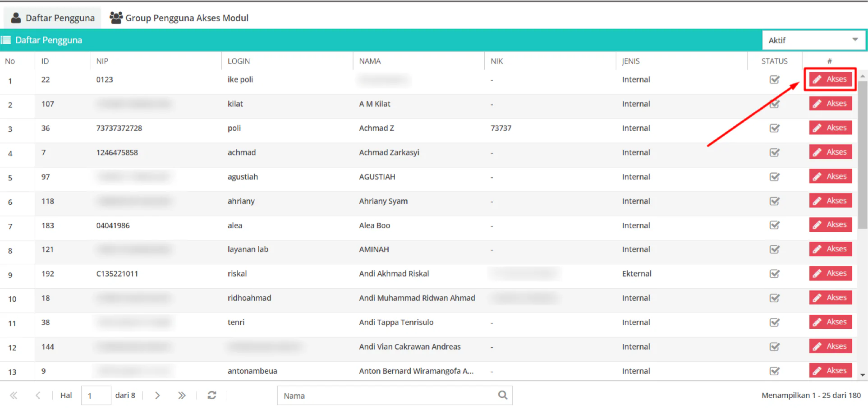Select login cell 'ridhoahmad'
868x410 pixels.
pos(249,298)
